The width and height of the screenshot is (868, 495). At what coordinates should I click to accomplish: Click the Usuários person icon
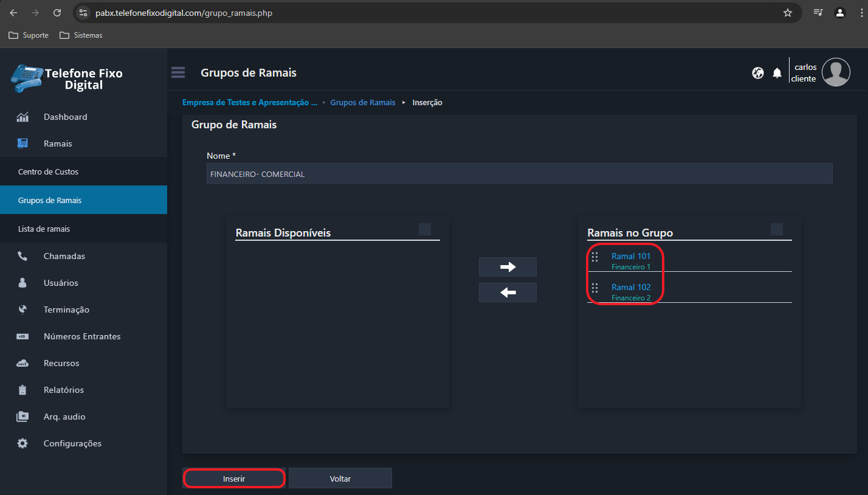click(22, 283)
